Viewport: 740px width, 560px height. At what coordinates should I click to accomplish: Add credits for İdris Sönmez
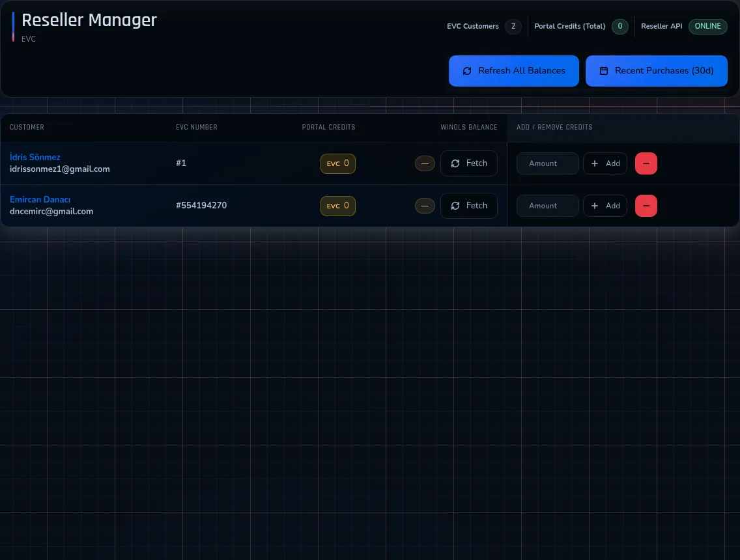(605, 163)
